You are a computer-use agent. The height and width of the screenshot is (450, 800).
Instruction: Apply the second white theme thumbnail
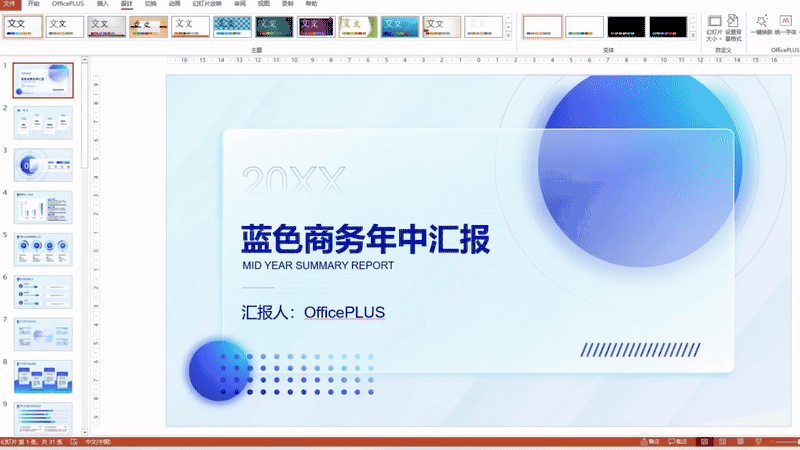pos(65,27)
